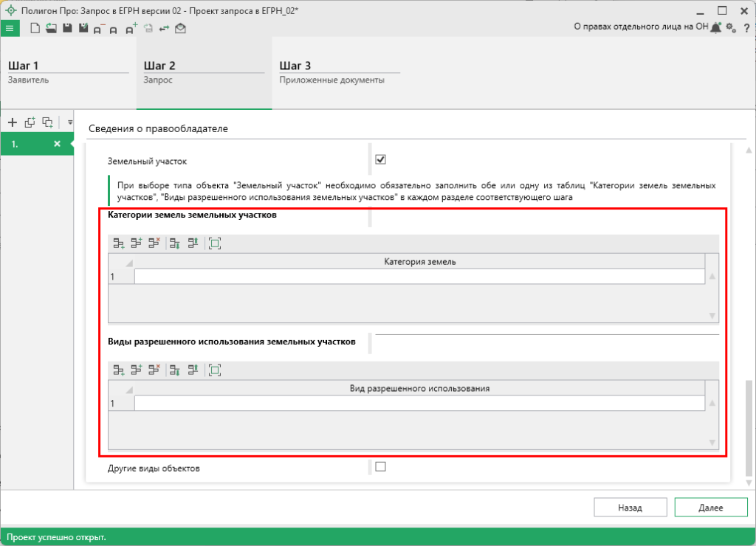
Task: Delete row in Категории земель table toolbar
Action: pyautogui.click(x=154, y=243)
